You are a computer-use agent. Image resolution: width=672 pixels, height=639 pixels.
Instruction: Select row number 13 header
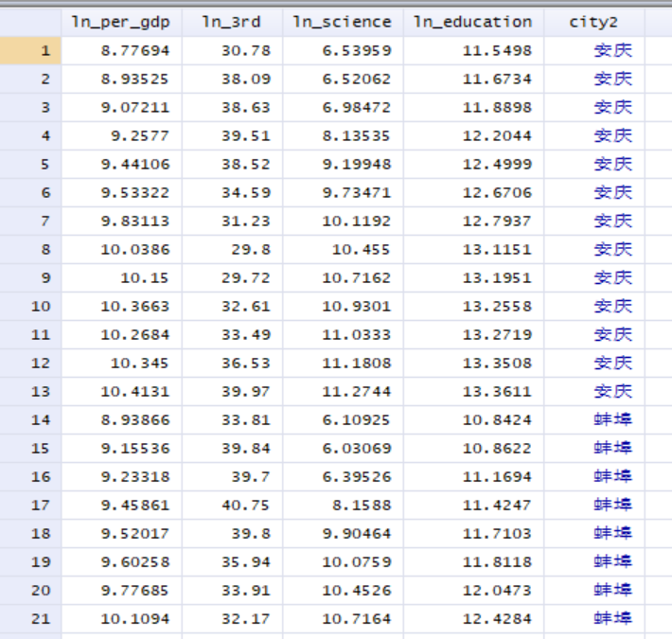click(30, 391)
